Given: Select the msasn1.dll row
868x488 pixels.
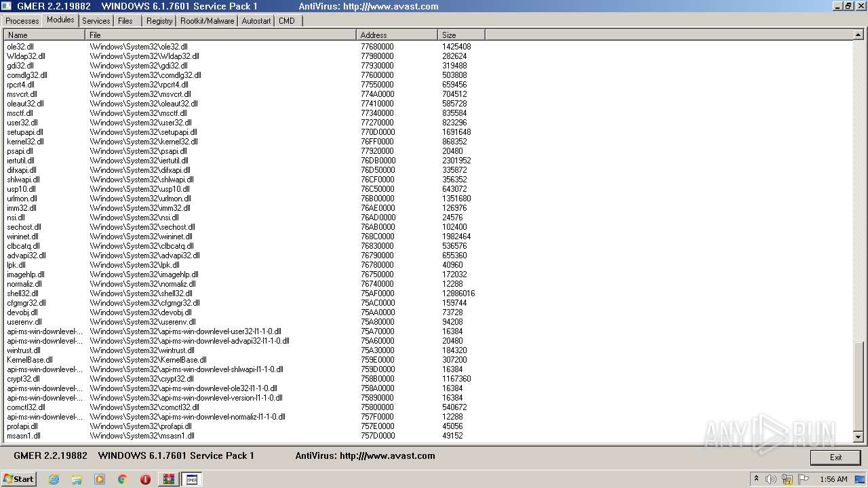Looking at the screenshot, I should (427, 436).
